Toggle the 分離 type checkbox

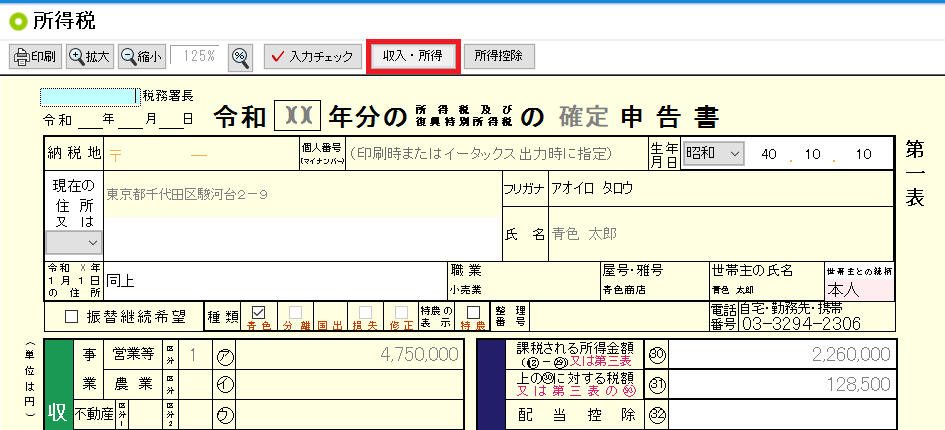coord(295,312)
